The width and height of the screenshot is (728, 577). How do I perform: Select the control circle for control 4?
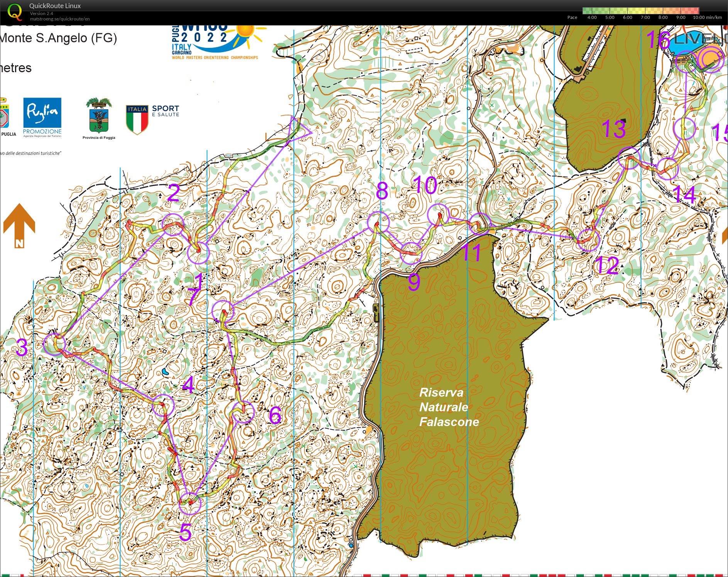click(x=163, y=405)
